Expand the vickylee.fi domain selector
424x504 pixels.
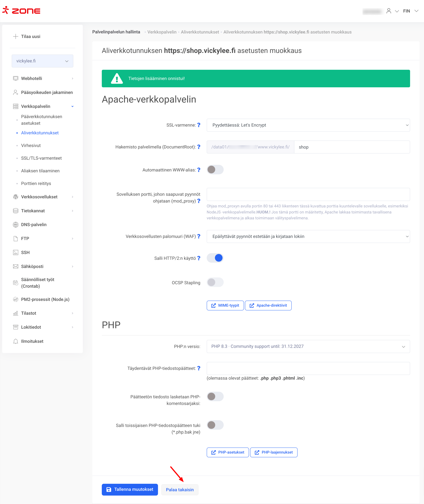42,61
